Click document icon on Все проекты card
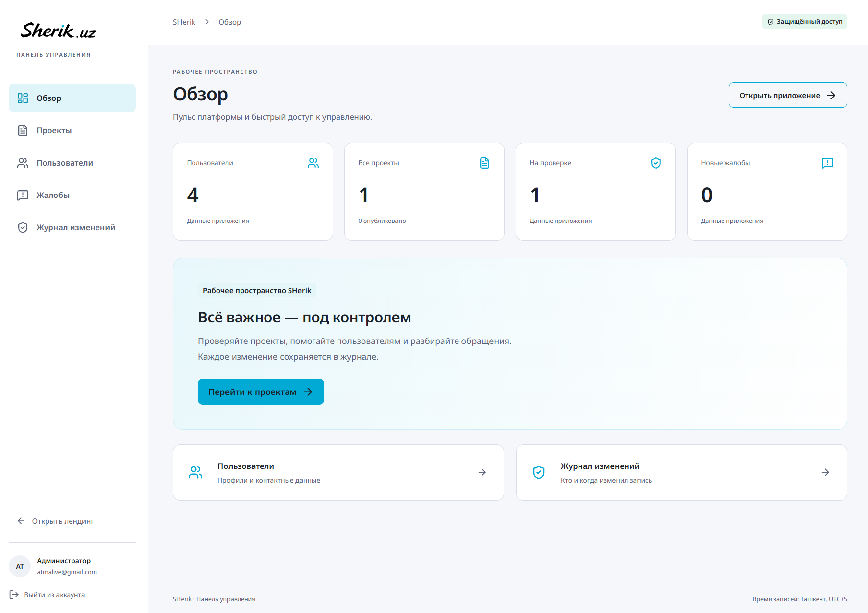The height and width of the screenshot is (613, 868). (x=484, y=163)
